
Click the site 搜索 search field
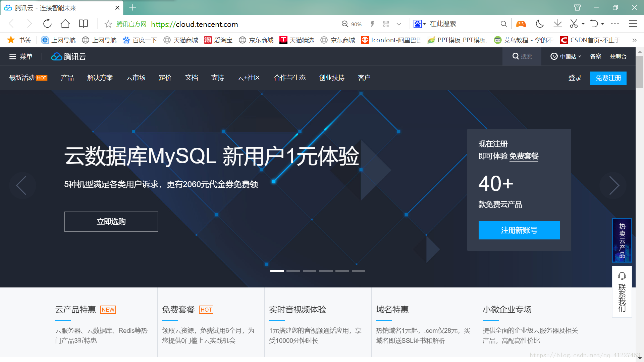point(522,56)
